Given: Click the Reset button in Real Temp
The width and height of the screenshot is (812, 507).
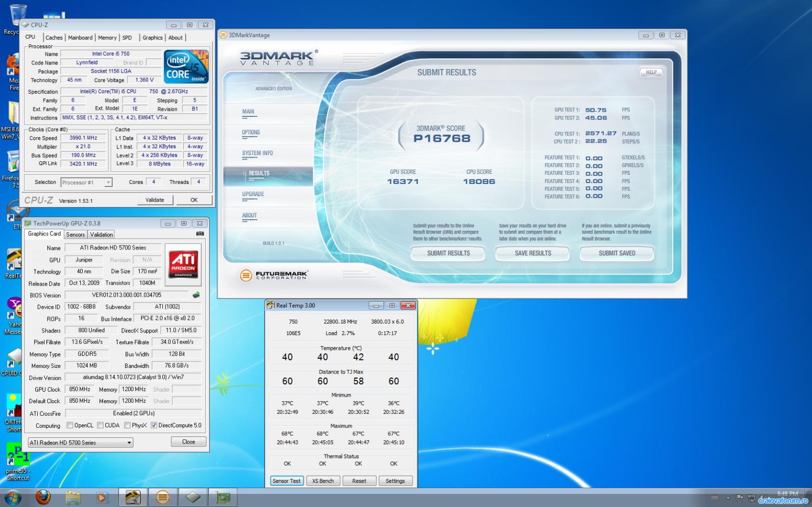Looking at the screenshot, I should click(x=359, y=481).
